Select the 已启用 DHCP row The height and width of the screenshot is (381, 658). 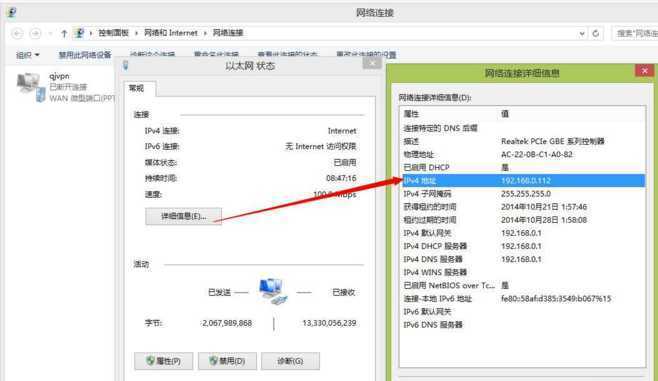tap(523, 167)
